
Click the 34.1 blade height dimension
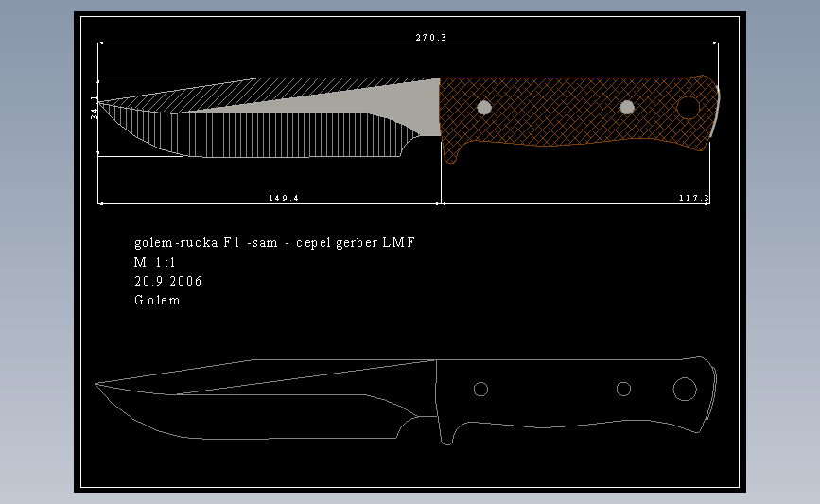(x=95, y=108)
